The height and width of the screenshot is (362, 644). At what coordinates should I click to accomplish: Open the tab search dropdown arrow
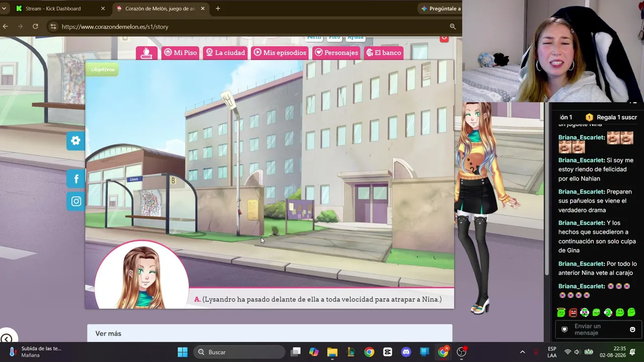pos(4,9)
